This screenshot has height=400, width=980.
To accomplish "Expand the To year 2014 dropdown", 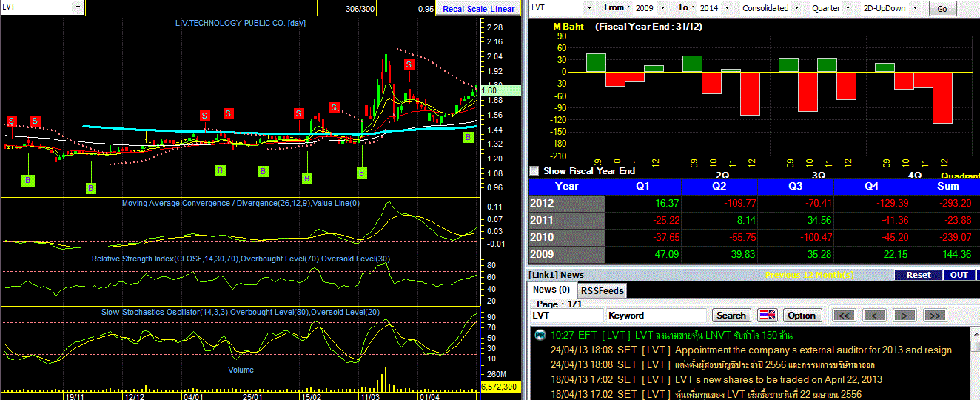I will click(726, 8).
